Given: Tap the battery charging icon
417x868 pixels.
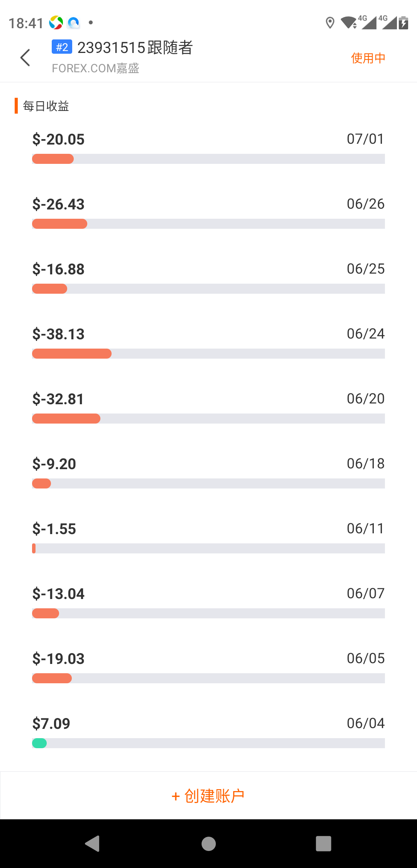Looking at the screenshot, I should click(x=403, y=23).
